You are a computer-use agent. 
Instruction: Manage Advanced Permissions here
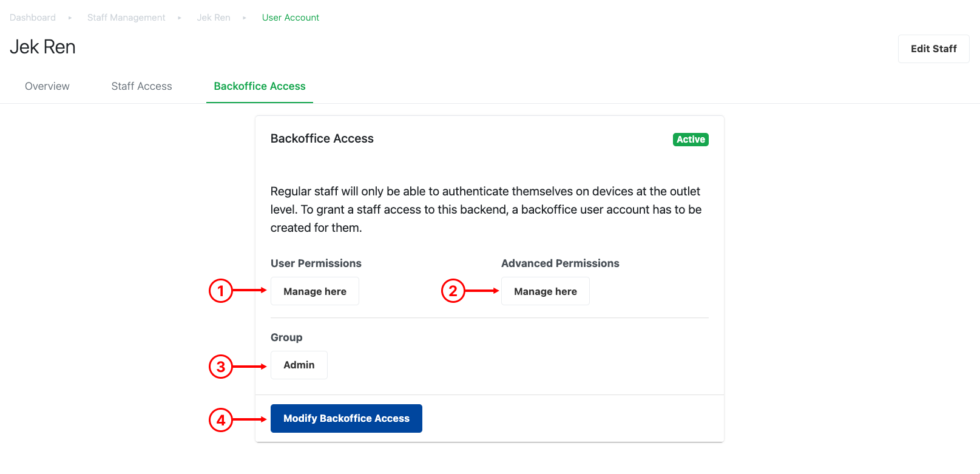(x=545, y=291)
